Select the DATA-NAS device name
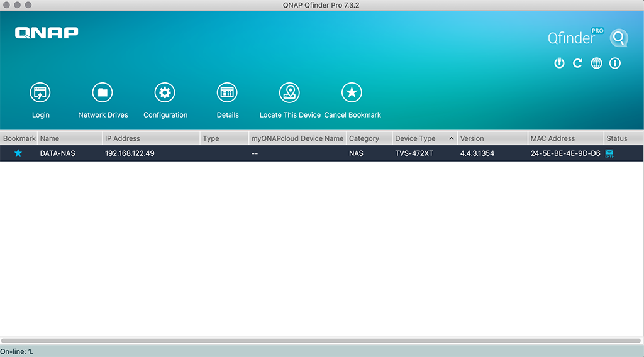This screenshot has width=644, height=357. [x=57, y=153]
